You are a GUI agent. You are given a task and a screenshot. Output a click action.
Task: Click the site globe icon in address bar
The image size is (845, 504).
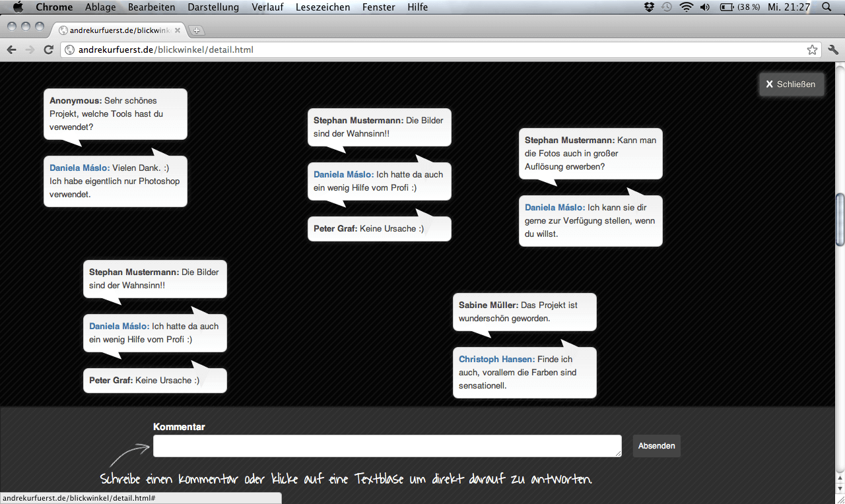pyautogui.click(x=69, y=49)
